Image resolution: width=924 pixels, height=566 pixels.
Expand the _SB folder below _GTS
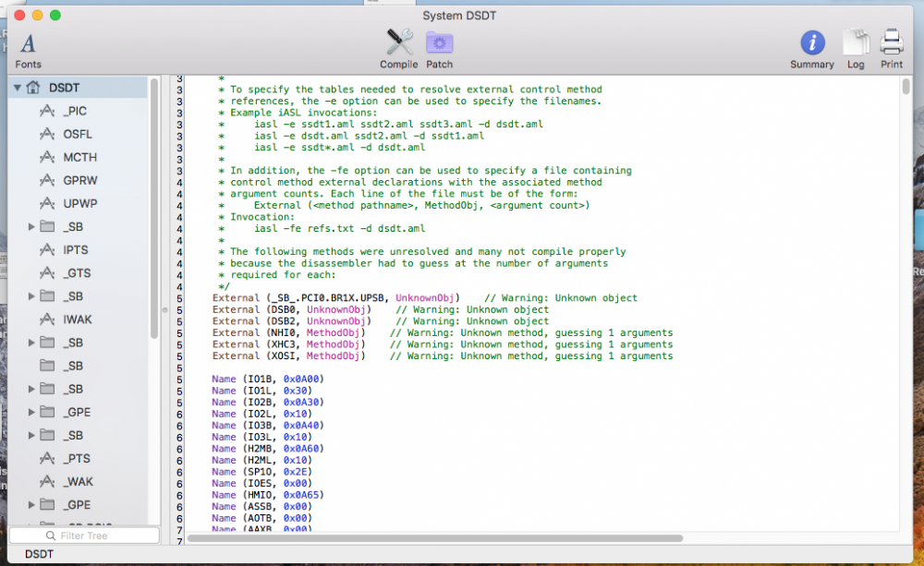31,296
